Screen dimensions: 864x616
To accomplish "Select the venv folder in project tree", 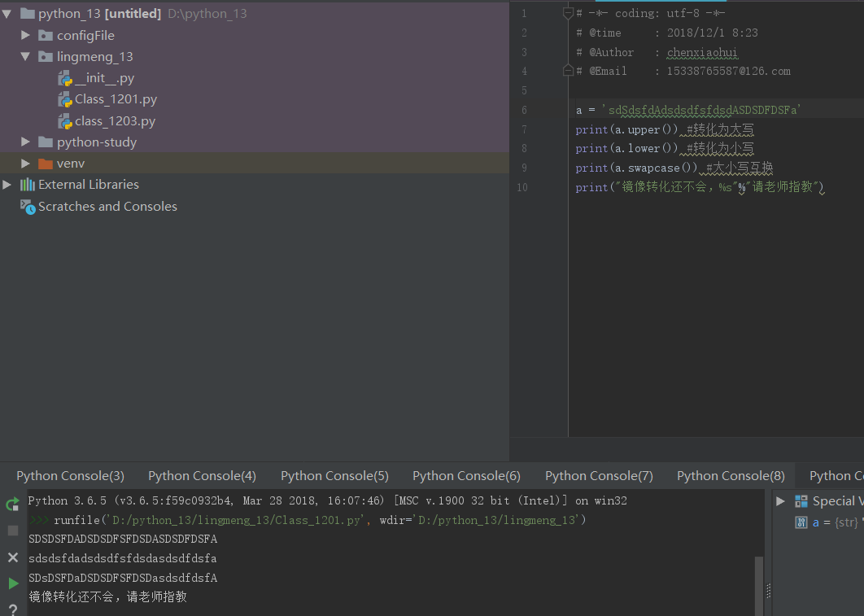I will click(71, 164).
